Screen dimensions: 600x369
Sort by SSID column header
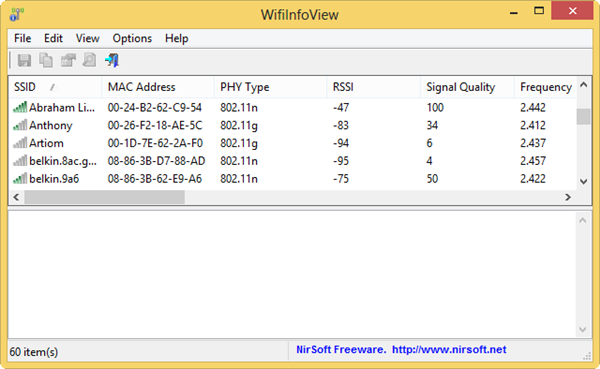[55, 87]
